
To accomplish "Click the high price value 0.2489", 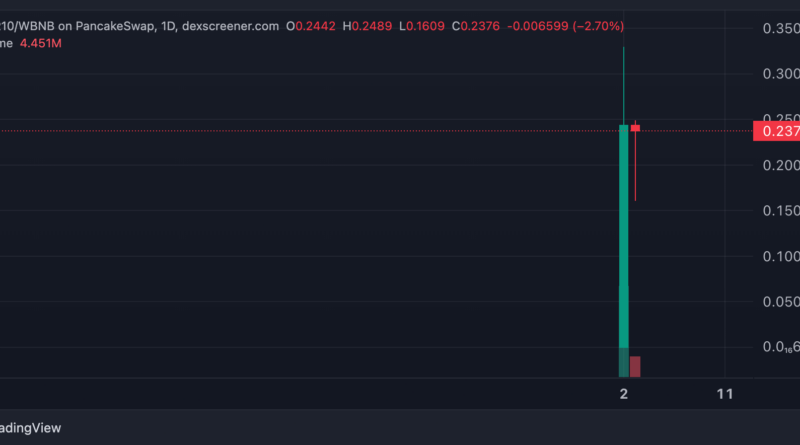I will click(371, 25).
